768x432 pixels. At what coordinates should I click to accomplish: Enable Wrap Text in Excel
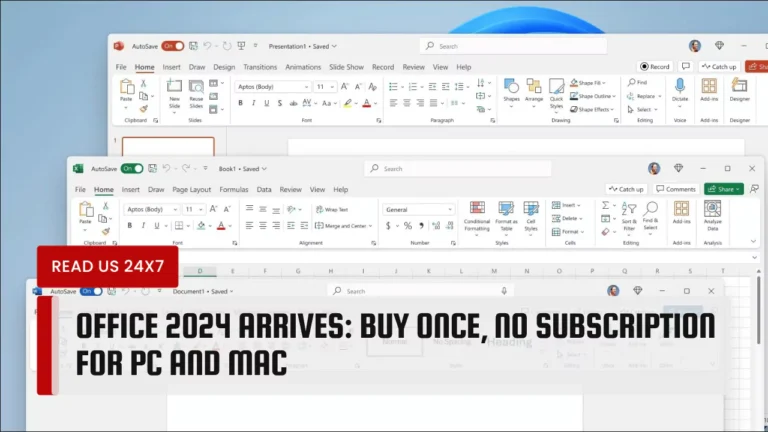(332, 210)
